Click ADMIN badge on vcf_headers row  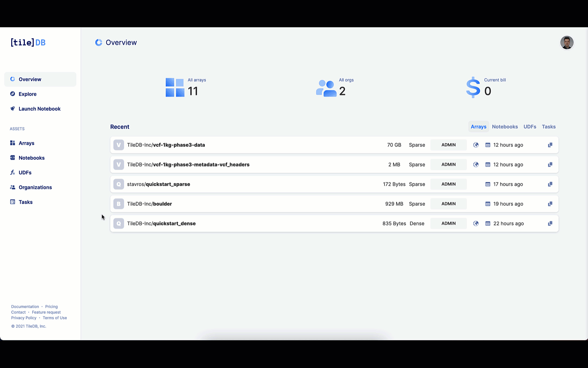coord(448,165)
